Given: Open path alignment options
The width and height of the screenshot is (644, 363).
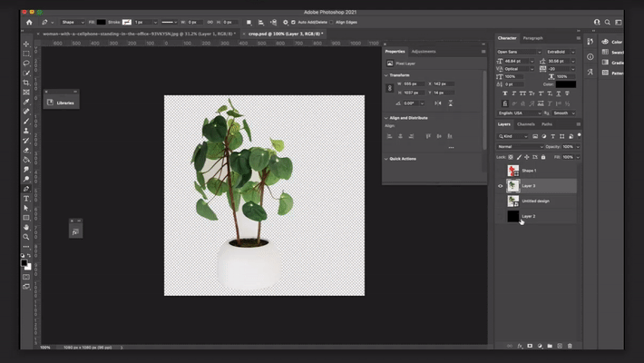Looking at the screenshot, I should 261,22.
